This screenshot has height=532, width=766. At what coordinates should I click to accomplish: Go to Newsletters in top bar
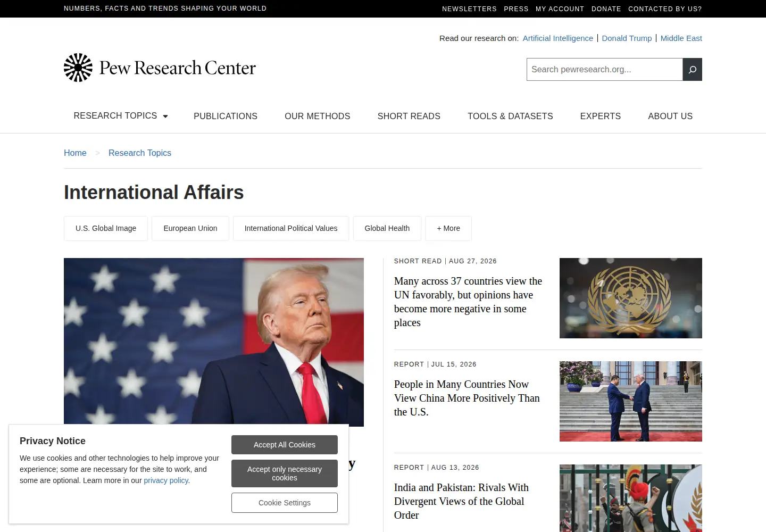click(x=469, y=9)
